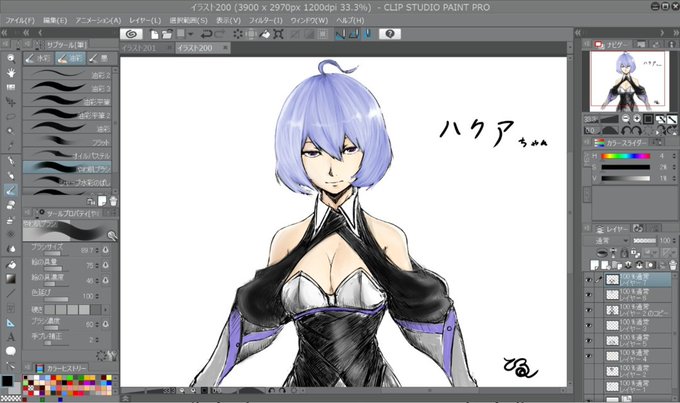Image resolution: width=680 pixels, height=403 pixels.
Task: Click the help question mark button
Action: coord(389,34)
